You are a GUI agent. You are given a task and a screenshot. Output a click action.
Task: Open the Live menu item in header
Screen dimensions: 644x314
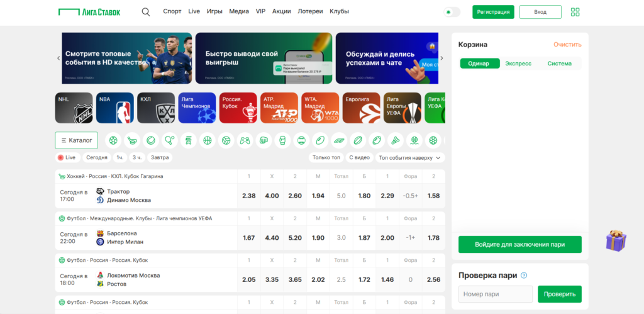[x=194, y=11]
